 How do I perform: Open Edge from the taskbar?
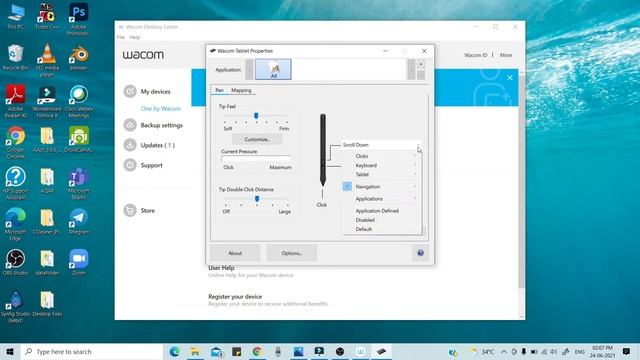174,351
